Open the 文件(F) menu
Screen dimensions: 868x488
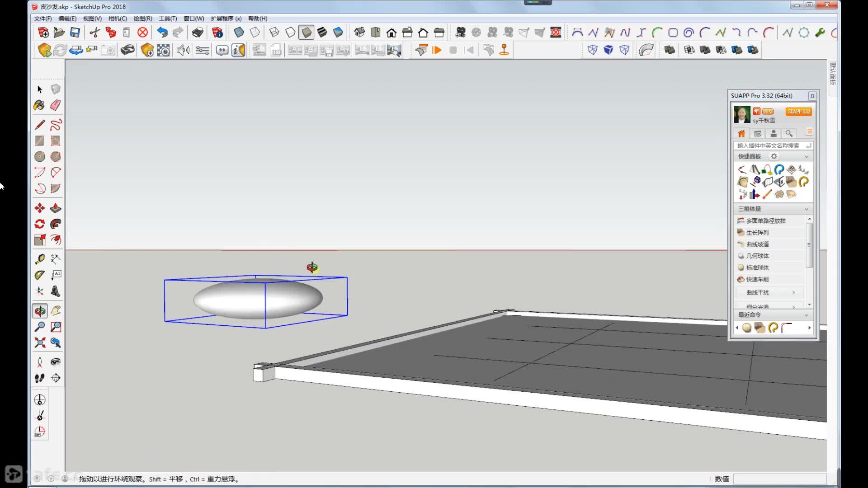tap(43, 19)
